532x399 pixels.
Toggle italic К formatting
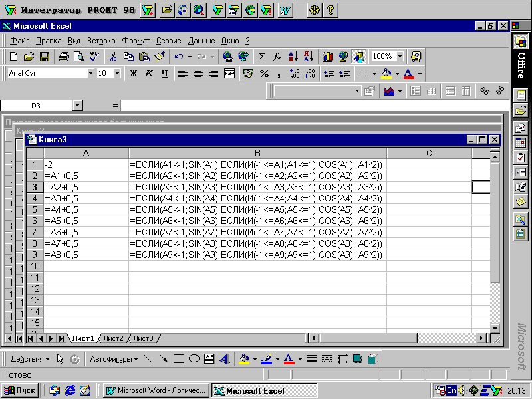(148, 73)
